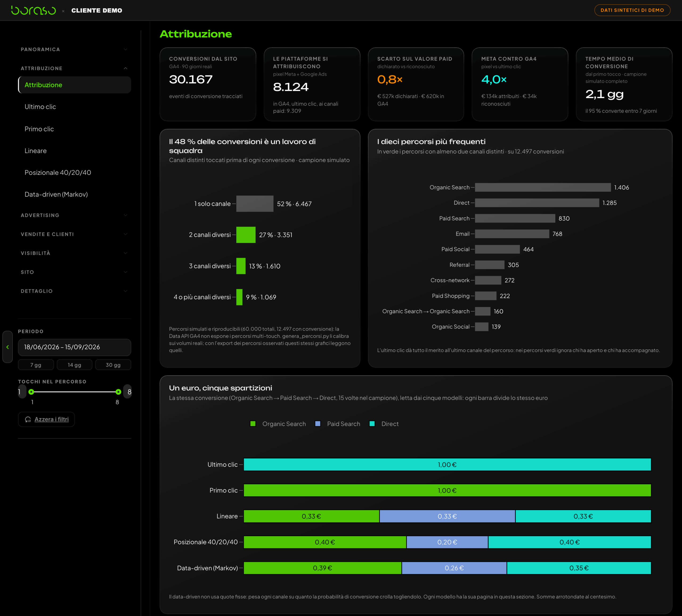Collapse the Attribuzione section chevron
Image resolution: width=682 pixels, height=616 pixels.
tap(125, 68)
